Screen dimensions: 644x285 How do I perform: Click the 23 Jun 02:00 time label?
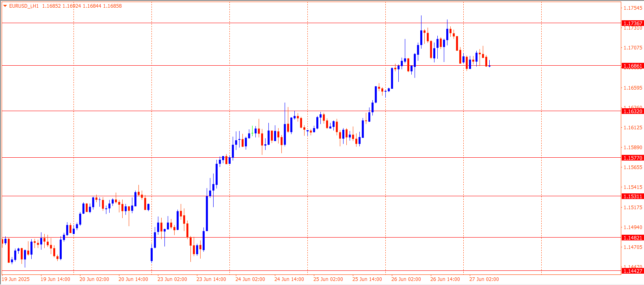pyautogui.click(x=172, y=279)
